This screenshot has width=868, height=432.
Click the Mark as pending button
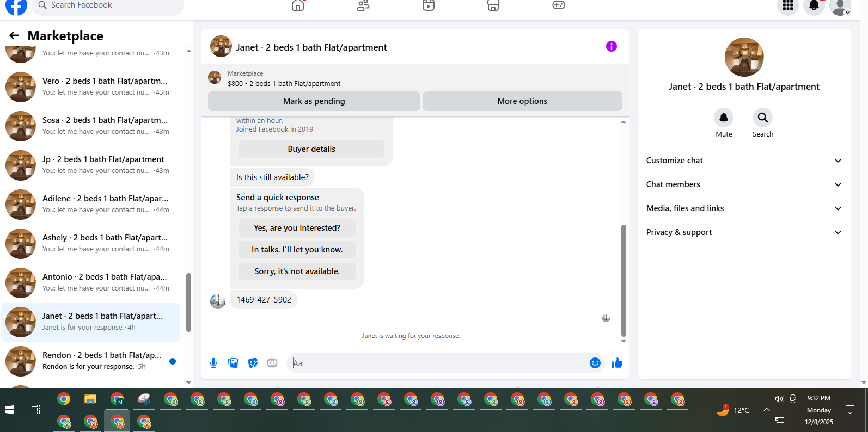(x=314, y=101)
